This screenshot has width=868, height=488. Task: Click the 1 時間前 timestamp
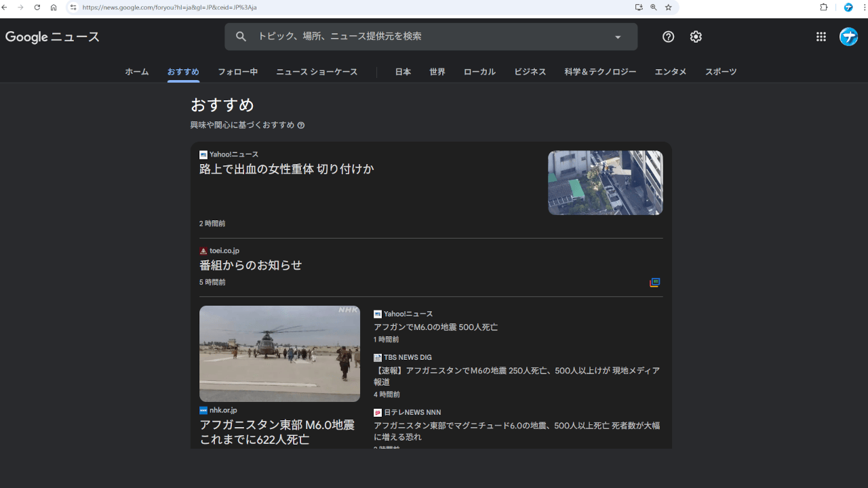(387, 340)
